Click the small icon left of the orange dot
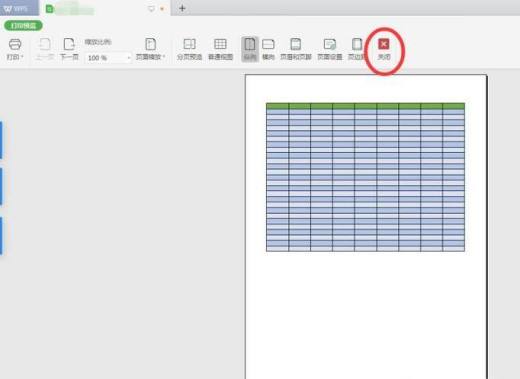The image size is (520, 379). pyautogui.click(x=151, y=9)
